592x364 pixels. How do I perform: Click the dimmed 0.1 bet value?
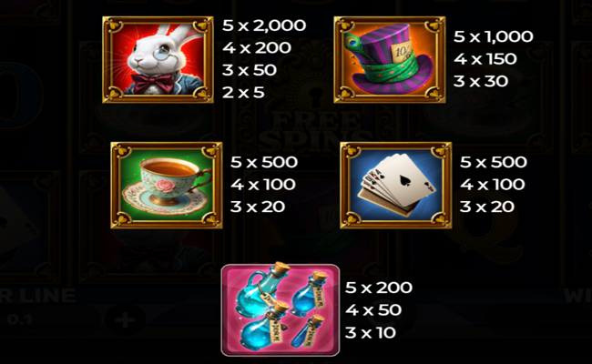19,320
